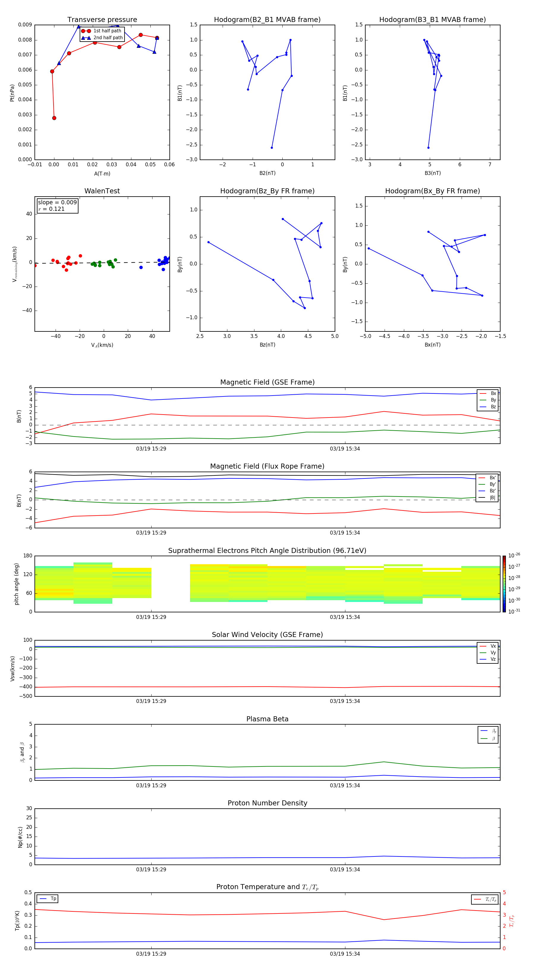Click '03/19 15:34' tick under Plasma Beta plot

[345, 785]
